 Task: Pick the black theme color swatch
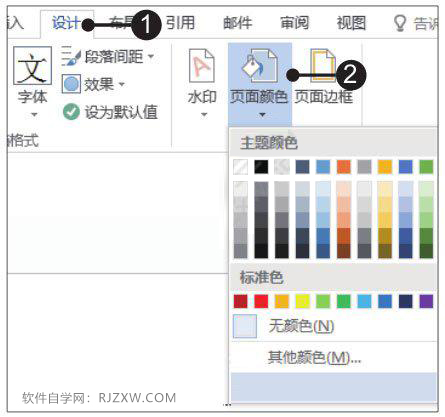pos(261,167)
